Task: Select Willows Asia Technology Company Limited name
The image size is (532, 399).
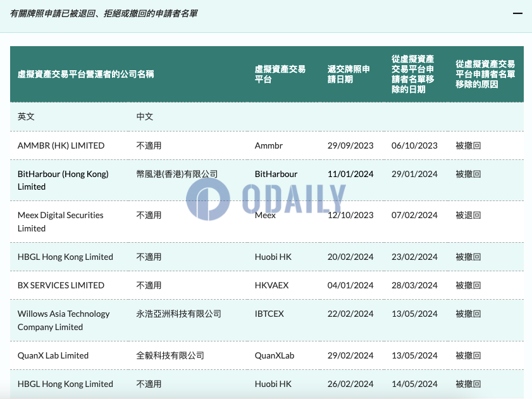Action: click(64, 321)
